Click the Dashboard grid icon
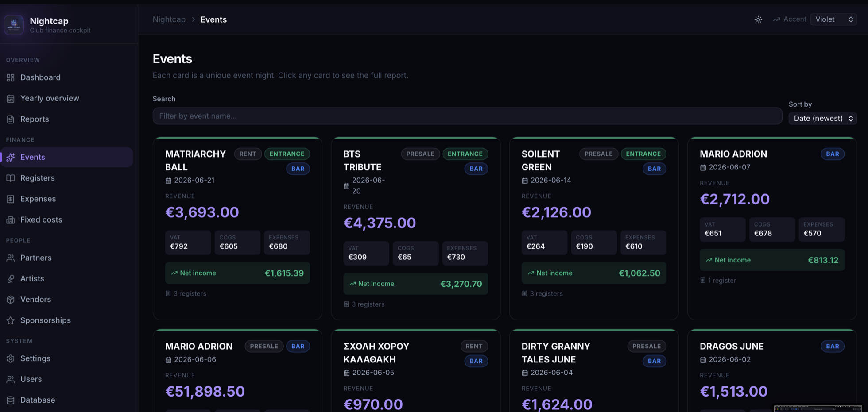Image resolution: width=868 pixels, height=412 pixels. pos(11,77)
